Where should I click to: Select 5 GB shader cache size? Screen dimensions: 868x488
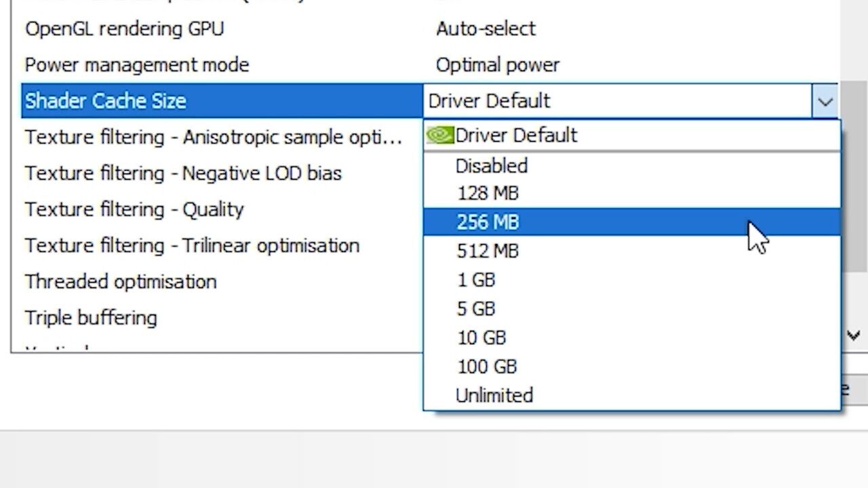pyautogui.click(x=476, y=309)
